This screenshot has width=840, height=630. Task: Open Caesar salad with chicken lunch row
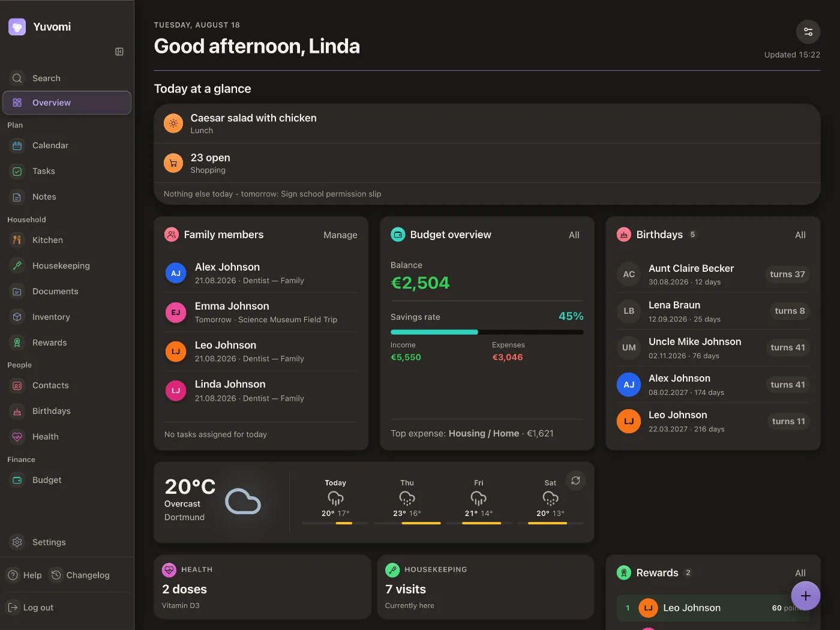[x=487, y=124]
